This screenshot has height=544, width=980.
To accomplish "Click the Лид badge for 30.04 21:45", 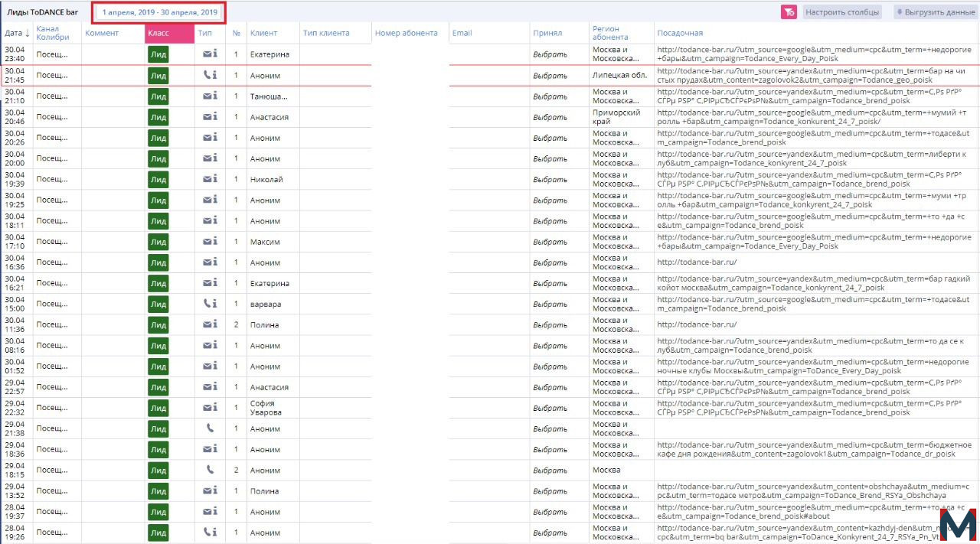I will coord(158,75).
